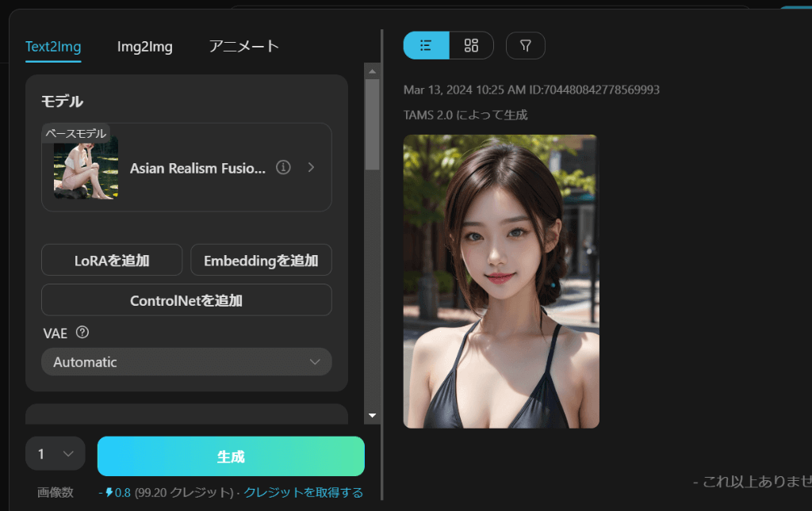Click the settings panel scrollbar thumb
This screenshot has width=812, height=511.
372,123
